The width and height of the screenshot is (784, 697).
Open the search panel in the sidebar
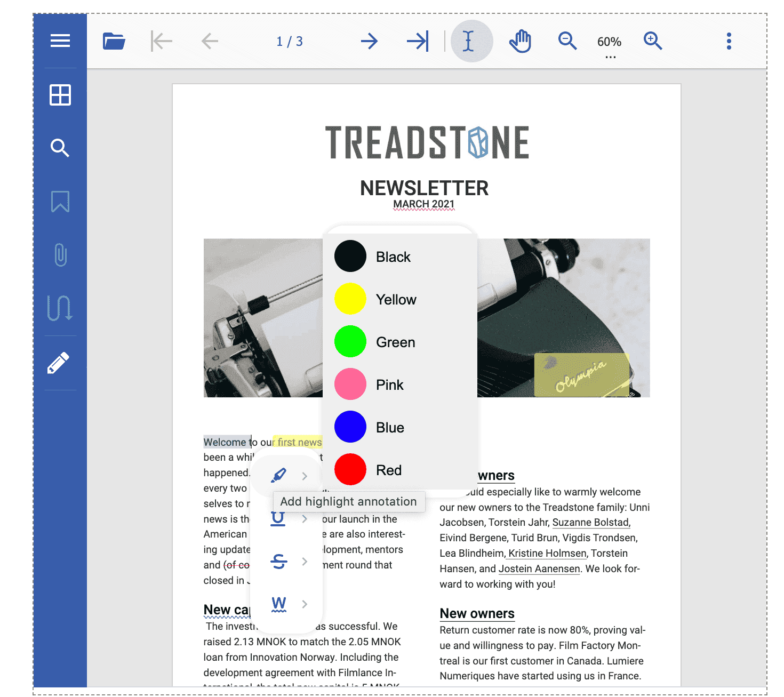60,148
